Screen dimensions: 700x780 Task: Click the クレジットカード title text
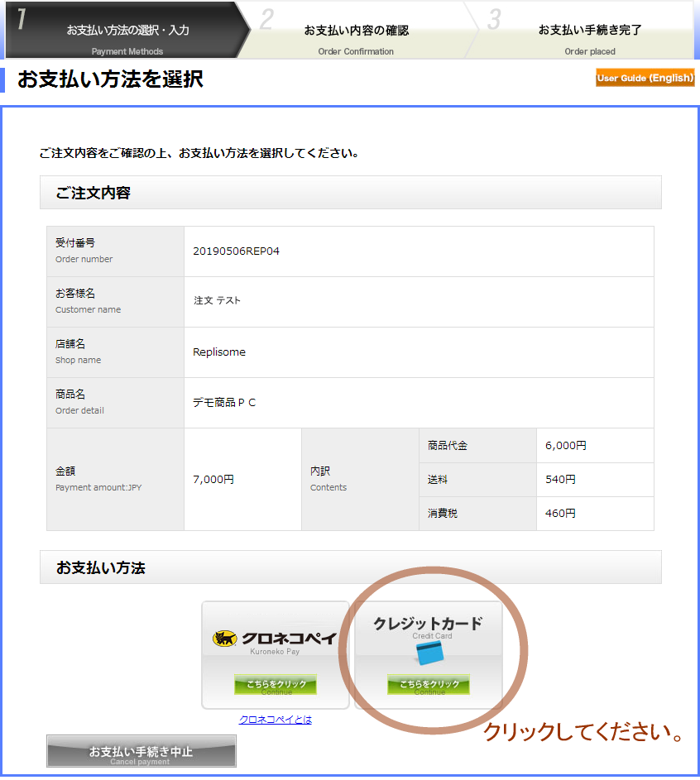(427, 624)
